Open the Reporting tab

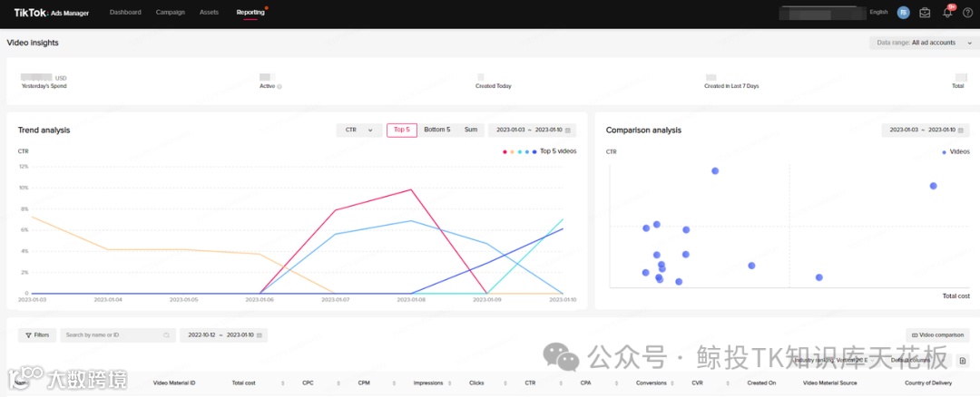coord(250,13)
